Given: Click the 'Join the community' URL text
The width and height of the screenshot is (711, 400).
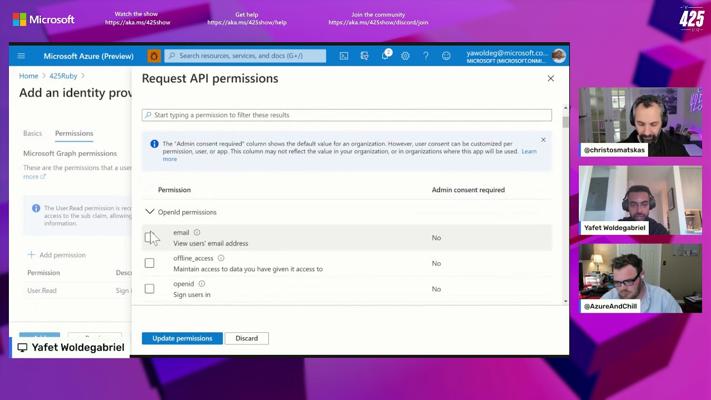Looking at the screenshot, I should [378, 22].
